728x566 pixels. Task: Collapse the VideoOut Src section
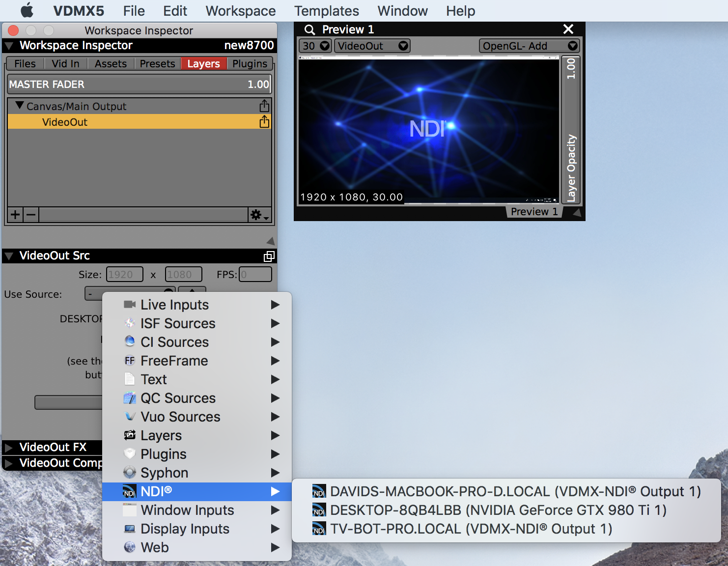[8, 256]
